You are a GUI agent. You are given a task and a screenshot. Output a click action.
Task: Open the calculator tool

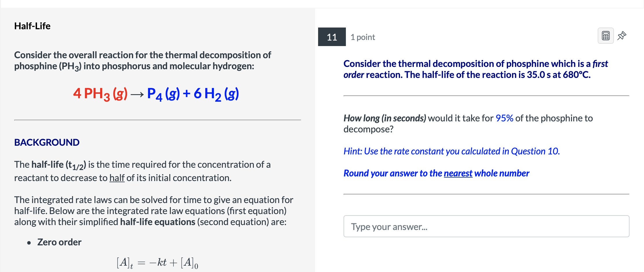point(606,36)
